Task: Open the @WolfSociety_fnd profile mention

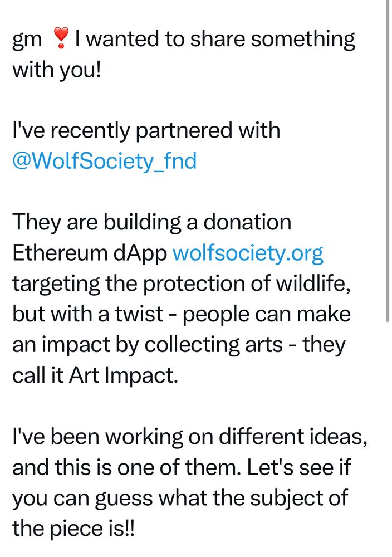Action: click(x=104, y=161)
